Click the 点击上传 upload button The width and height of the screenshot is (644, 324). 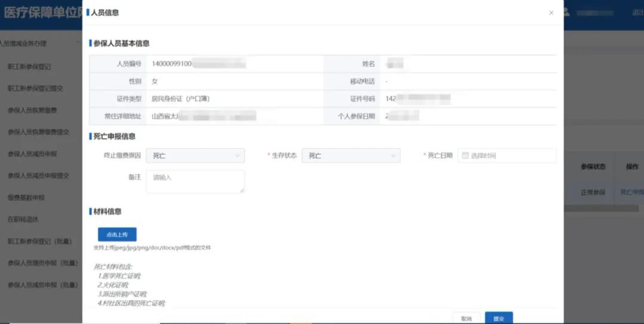click(117, 235)
